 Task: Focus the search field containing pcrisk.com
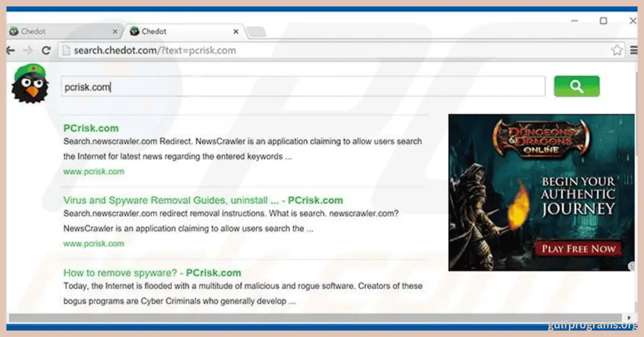(303, 87)
